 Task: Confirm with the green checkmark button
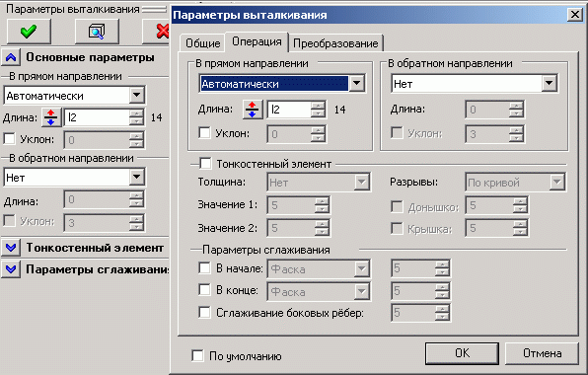coord(29,32)
